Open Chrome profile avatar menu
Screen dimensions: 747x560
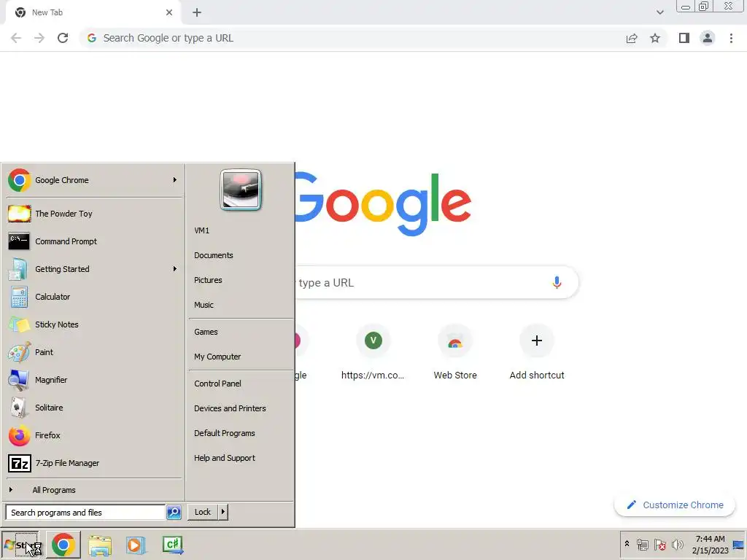708,38
